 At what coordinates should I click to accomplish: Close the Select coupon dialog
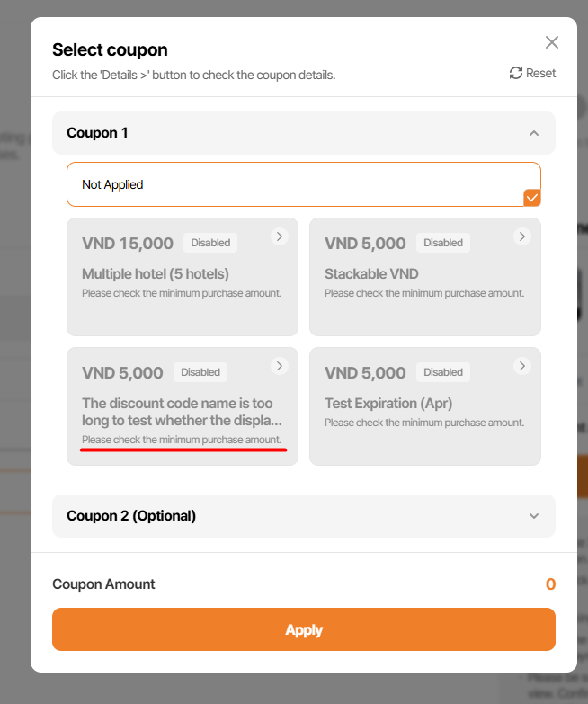[552, 42]
